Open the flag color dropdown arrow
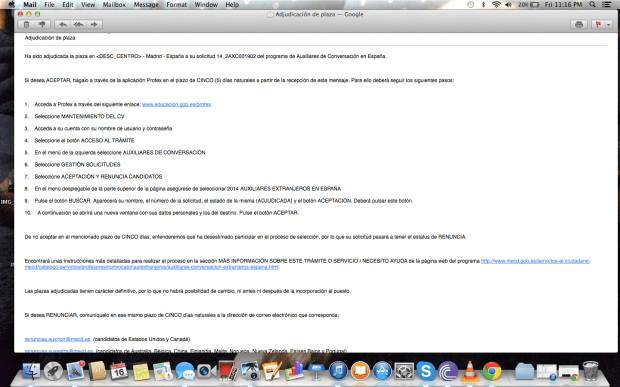The width and height of the screenshot is (620, 387). (609, 25)
